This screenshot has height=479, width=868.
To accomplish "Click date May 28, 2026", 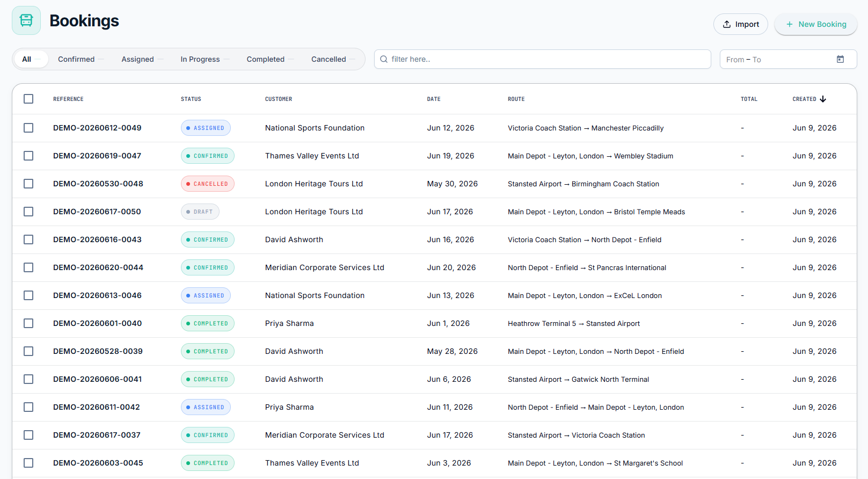I will coord(453,351).
